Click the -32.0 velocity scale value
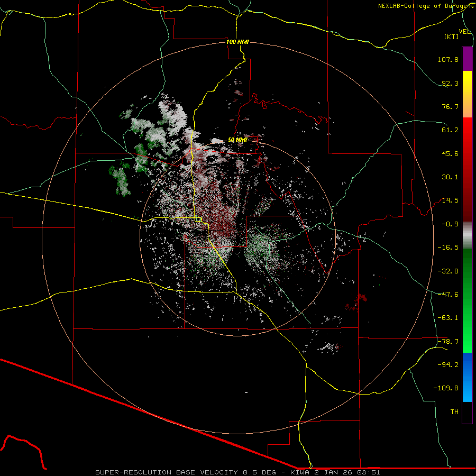This screenshot has width=476, height=476. [448, 271]
